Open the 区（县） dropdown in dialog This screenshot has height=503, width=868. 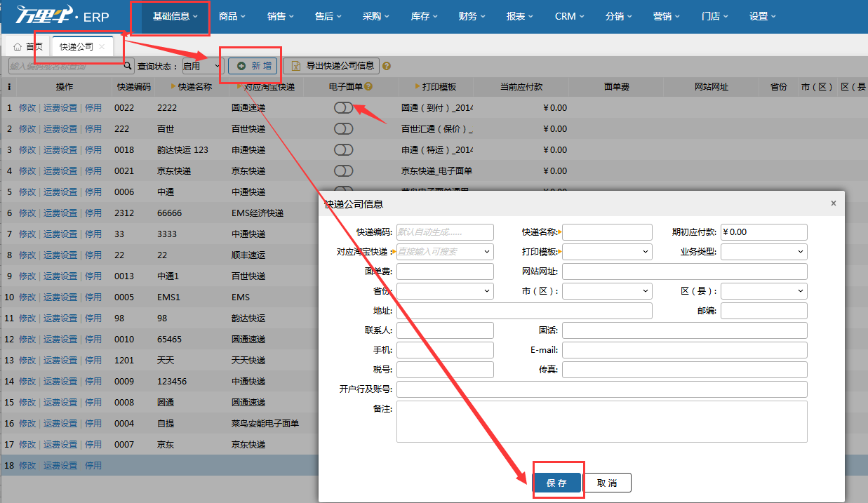pyautogui.click(x=764, y=290)
